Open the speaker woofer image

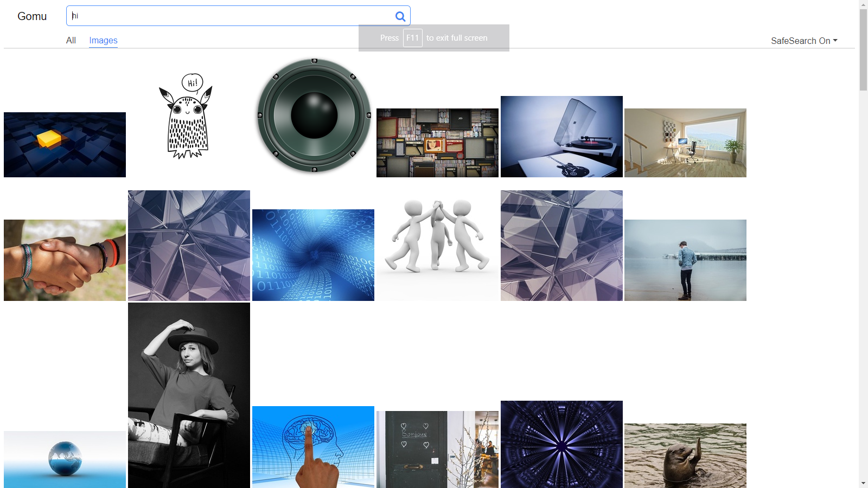point(313,113)
